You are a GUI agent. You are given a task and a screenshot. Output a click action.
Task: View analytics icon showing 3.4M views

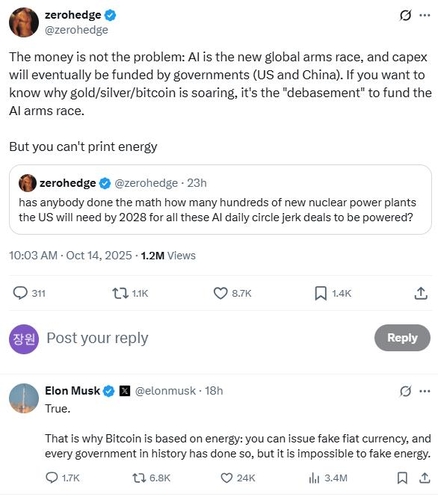(x=314, y=478)
